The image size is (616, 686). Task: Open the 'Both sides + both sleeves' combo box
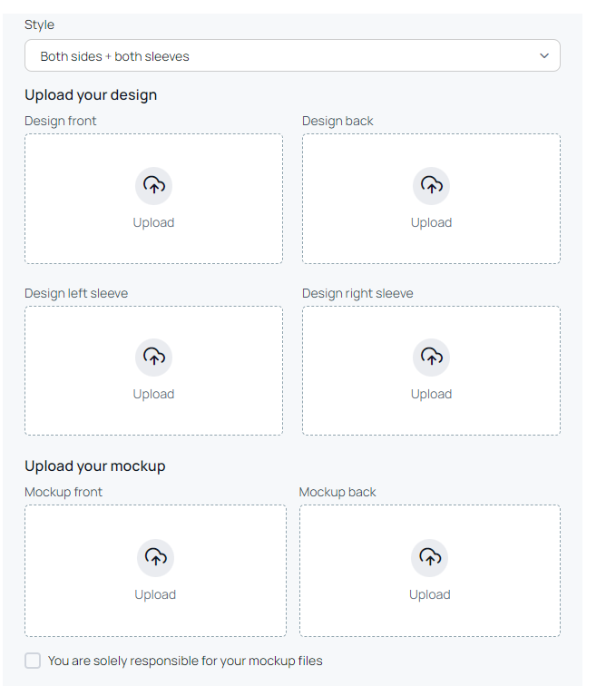292,55
